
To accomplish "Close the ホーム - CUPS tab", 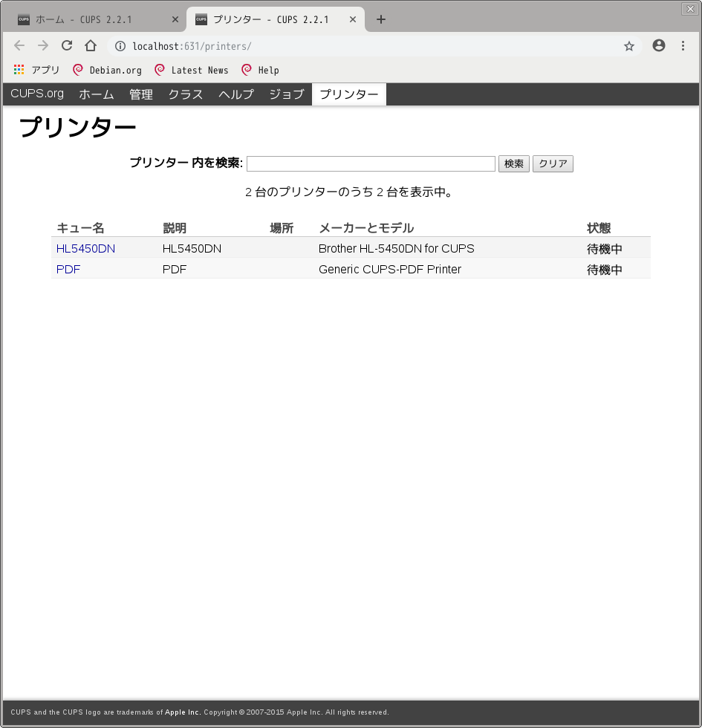I will coord(175,19).
